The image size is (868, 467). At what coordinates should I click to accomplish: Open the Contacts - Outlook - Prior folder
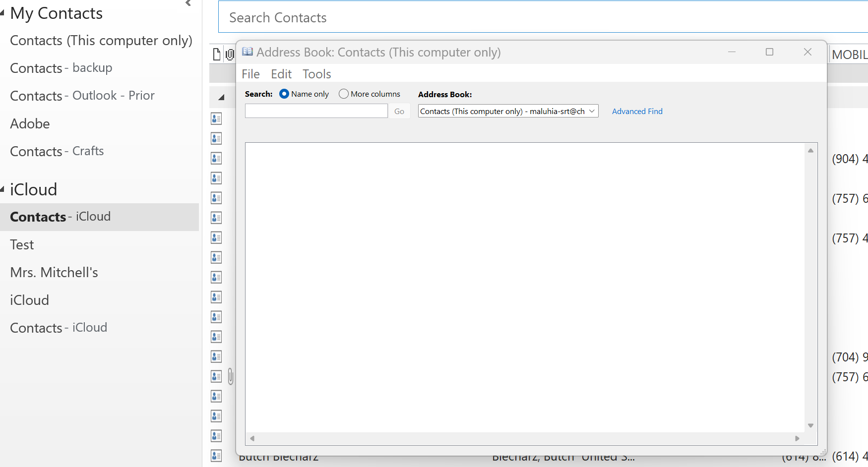tap(82, 96)
